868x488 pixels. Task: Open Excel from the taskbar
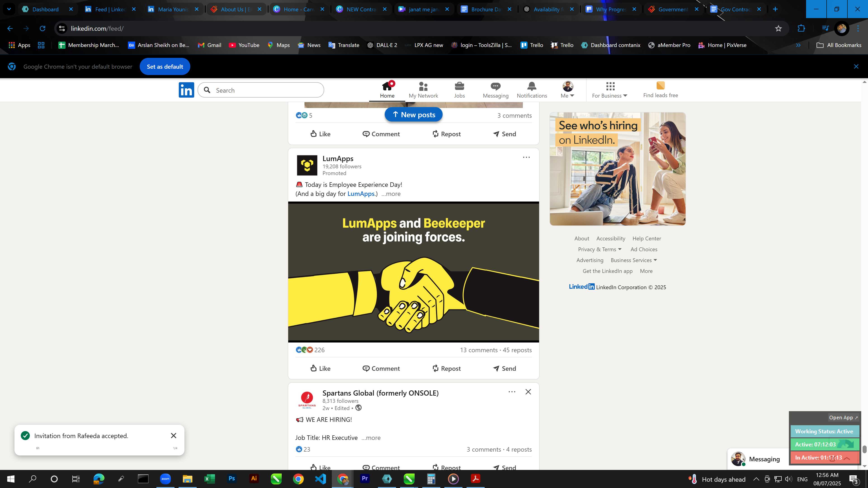209,479
